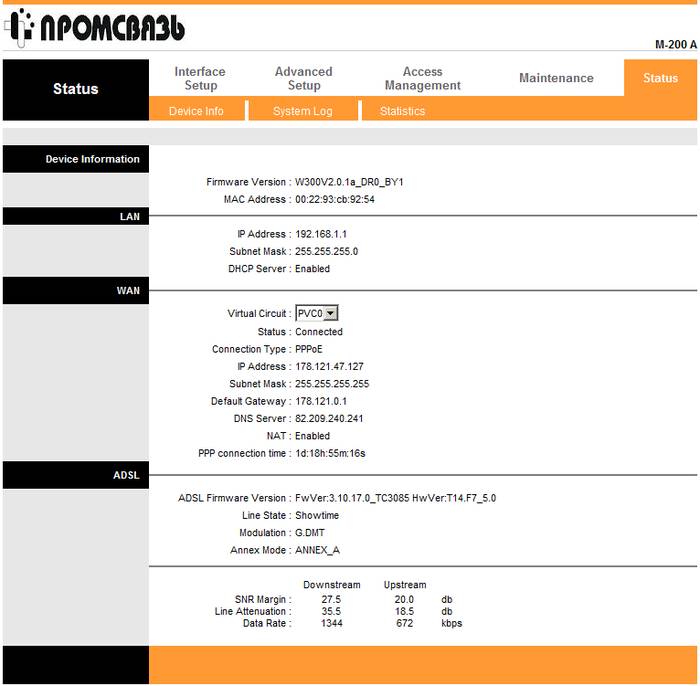This screenshot has width=700, height=686.
Task: Open the Device Info subpage
Action: point(196,111)
